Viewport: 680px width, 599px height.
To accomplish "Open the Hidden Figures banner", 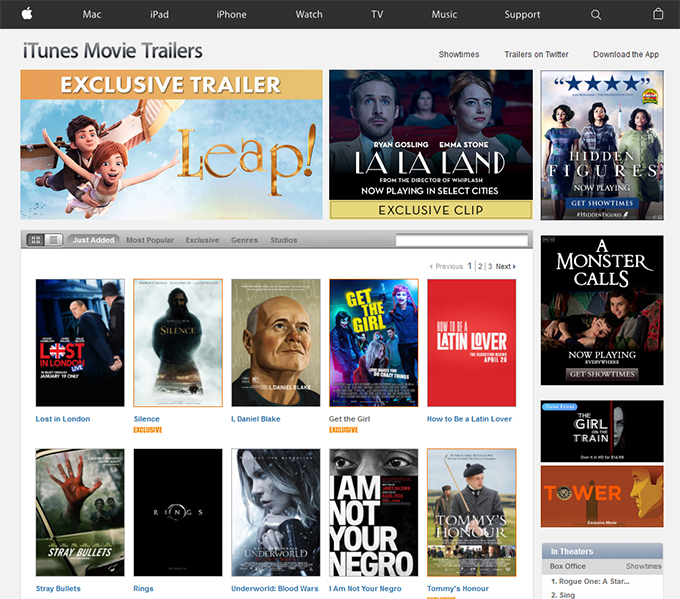I will point(602,145).
